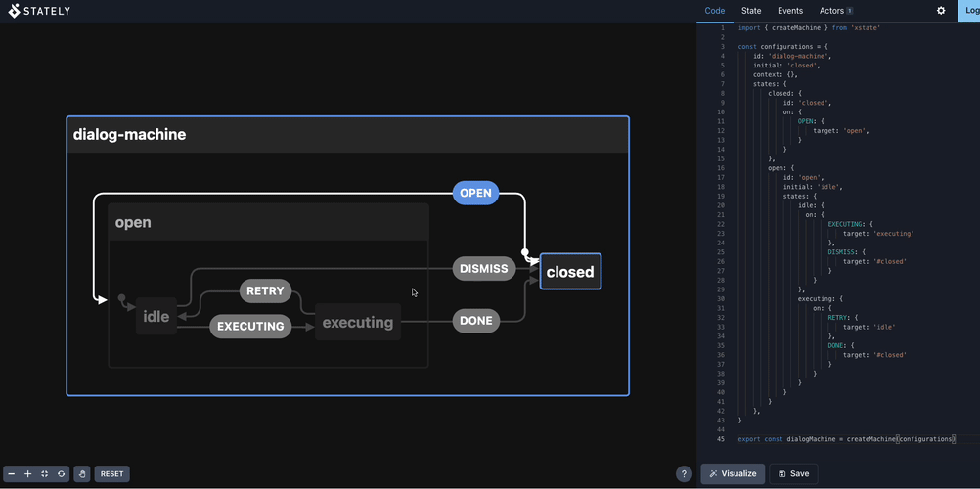
Task: Click the fit to view icon
Action: click(45, 474)
